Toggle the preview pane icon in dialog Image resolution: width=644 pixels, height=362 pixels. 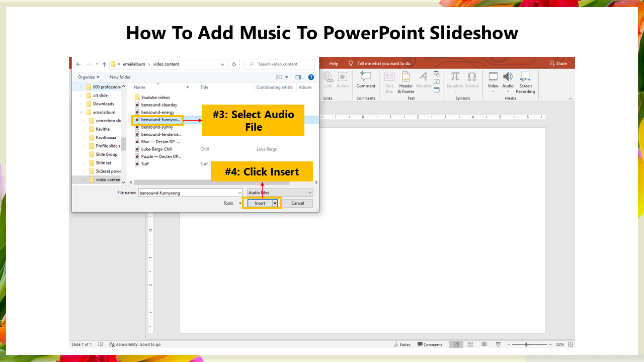298,77
